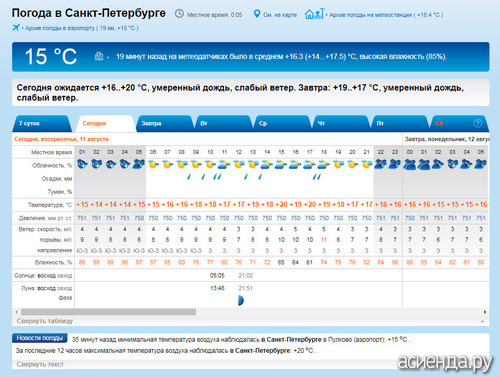
Task: Click today's cloudiness icon for hour 22
Action: [381, 164]
